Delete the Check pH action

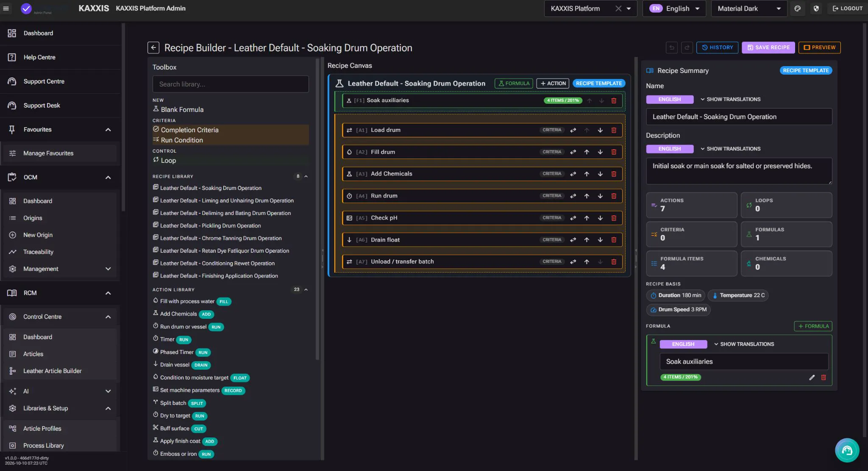(614, 218)
